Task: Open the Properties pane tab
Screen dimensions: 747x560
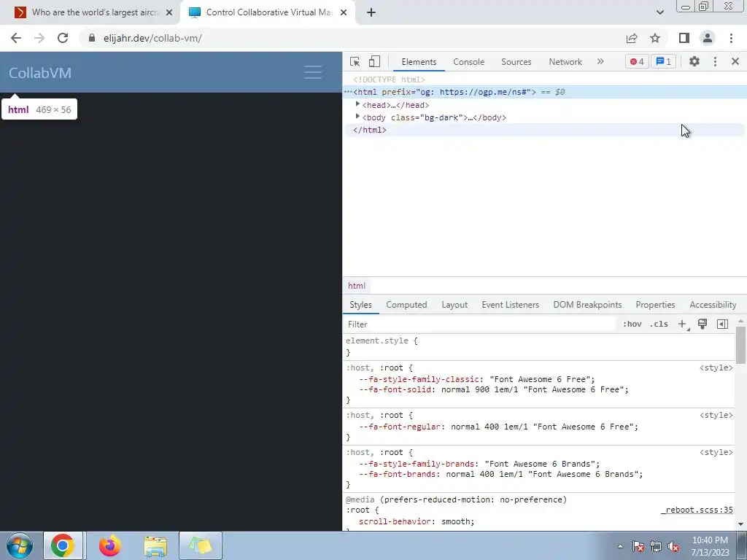Action: 655,305
